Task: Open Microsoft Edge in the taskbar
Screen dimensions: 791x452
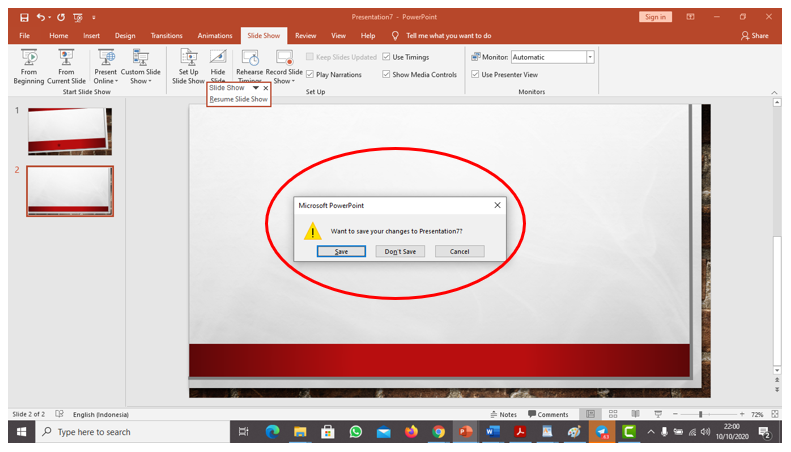Action: coord(272,432)
